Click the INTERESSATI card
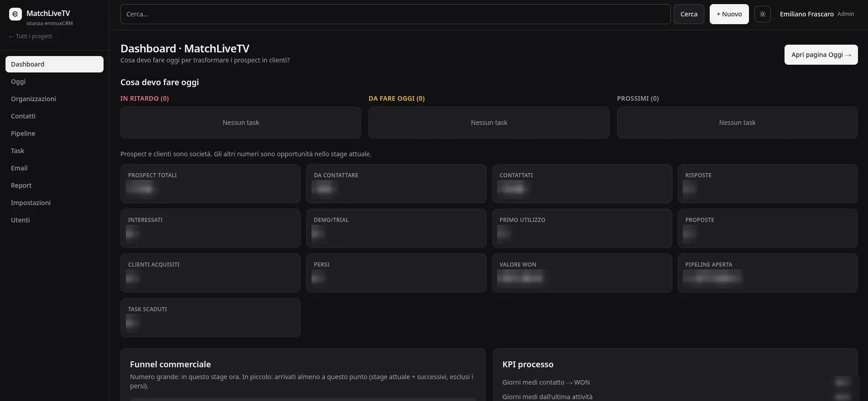The height and width of the screenshot is (401, 868). click(x=210, y=228)
